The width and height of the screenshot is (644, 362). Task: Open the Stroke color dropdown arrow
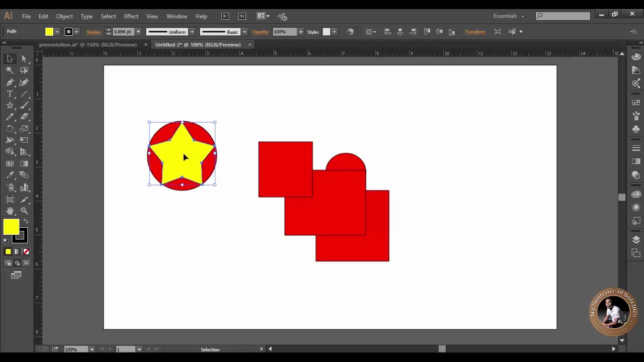(76, 32)
